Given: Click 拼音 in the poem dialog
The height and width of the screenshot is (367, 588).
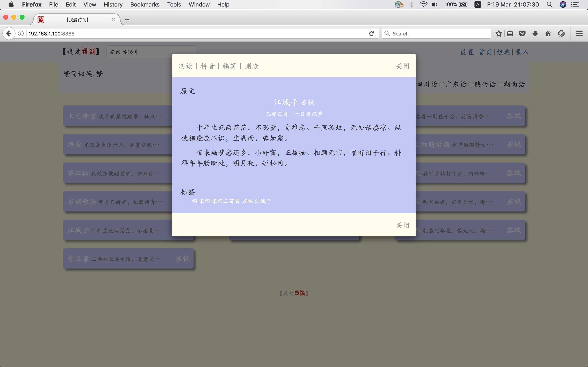Looking at the screenshot, I should pyautogui.click(x=207, y=66).
